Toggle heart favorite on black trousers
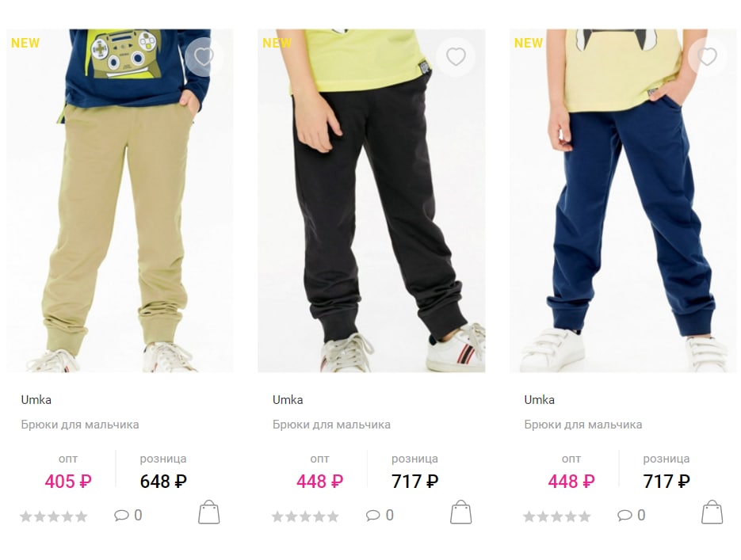741x560 pixels. [456, 57]
